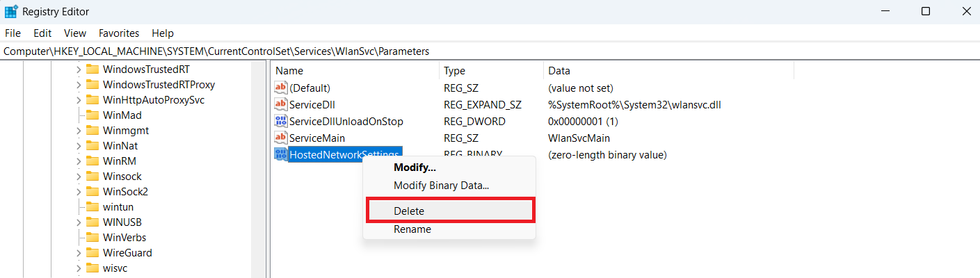This screenshot has width=980, height=278.
Task: Click the WinRM folder icon
Action: (x=93, y=161)
